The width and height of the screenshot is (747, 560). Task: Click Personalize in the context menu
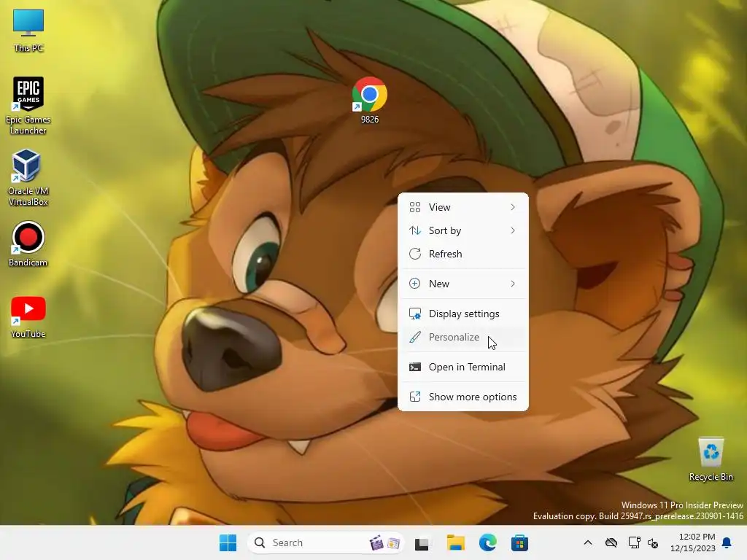click(x=463, y=337)
